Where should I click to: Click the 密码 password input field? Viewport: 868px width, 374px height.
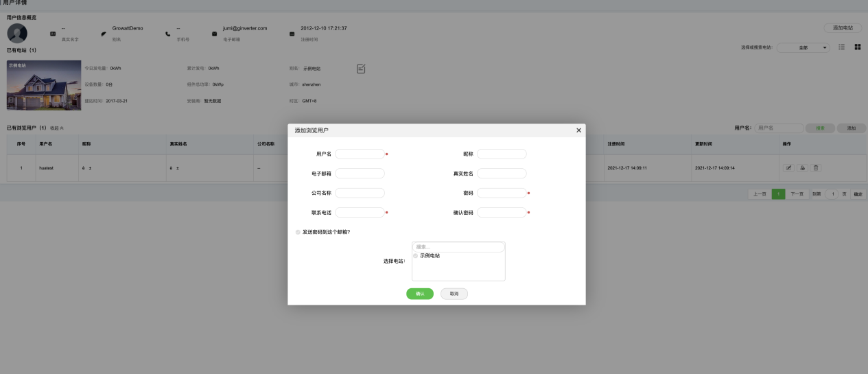[502, 193]
